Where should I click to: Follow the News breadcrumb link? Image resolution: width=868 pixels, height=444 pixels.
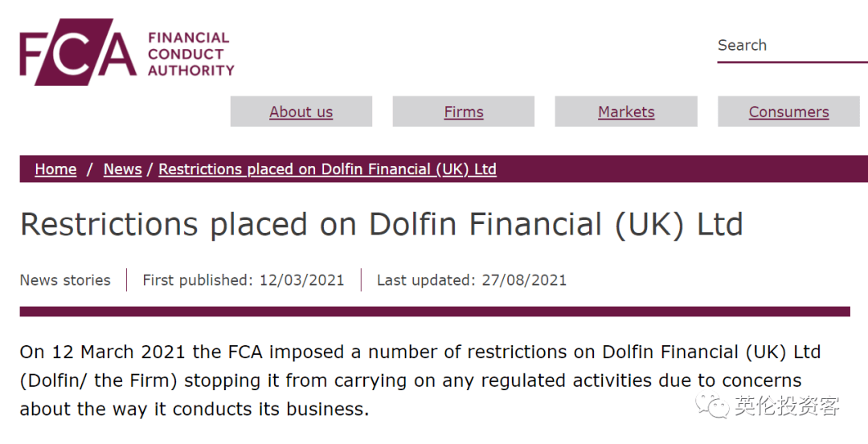[122, 169]
